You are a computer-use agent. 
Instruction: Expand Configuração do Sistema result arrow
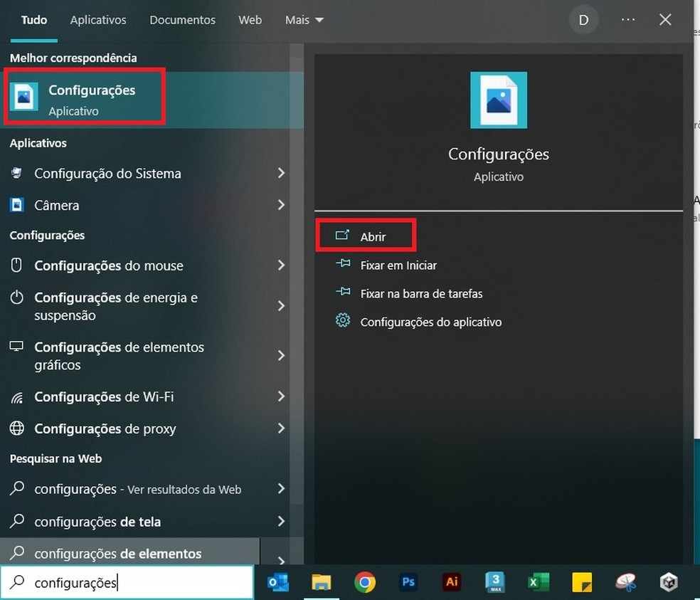point(281,173)
